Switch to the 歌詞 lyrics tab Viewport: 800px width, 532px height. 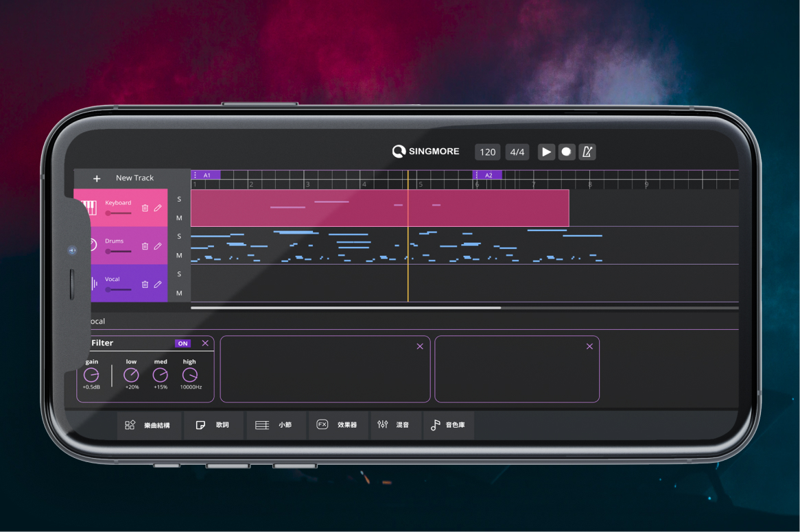coord(213,425)
